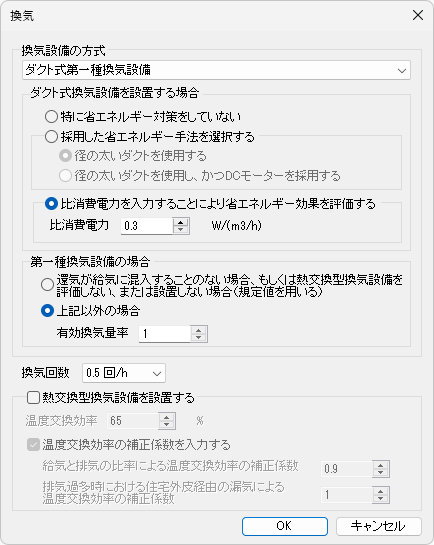Expand the 換気回数 0.5 回/h combo box
Viewport: 434px width, 545px height.
coord(124,373)
